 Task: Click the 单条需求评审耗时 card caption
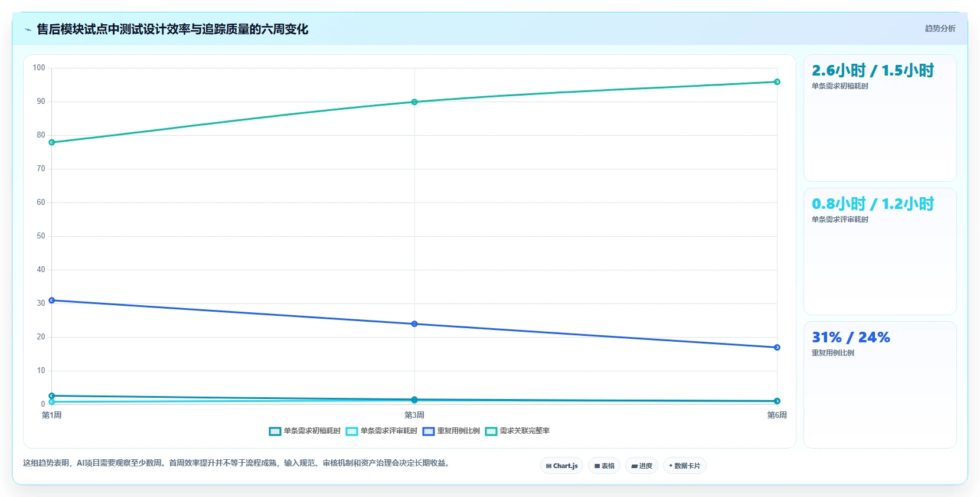coord(840,220)
